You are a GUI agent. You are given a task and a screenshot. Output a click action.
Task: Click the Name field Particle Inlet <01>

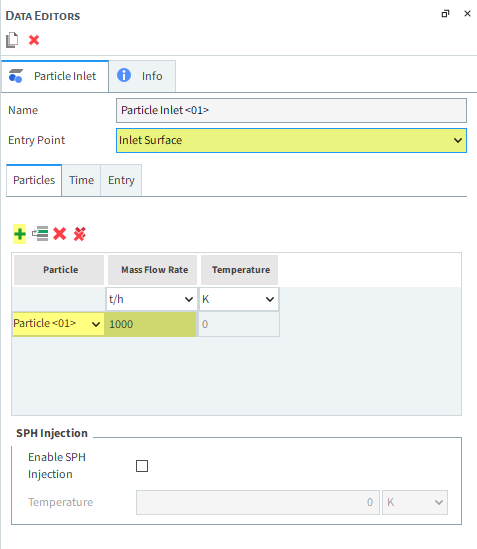coord(291,110)
